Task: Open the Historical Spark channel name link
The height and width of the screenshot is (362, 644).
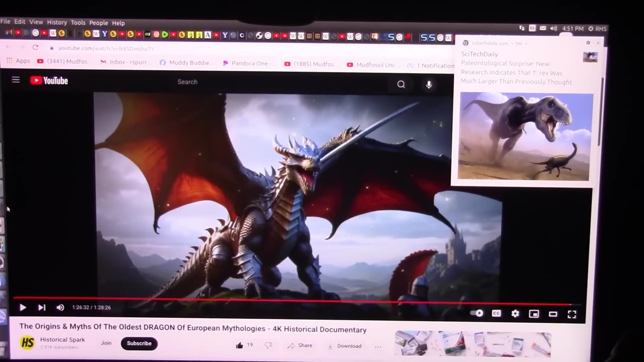Action: [62, 339]
